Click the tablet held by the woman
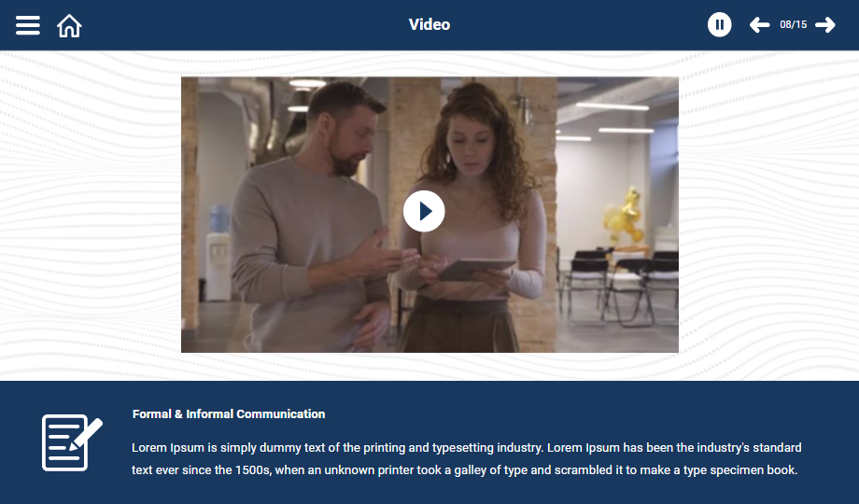The height and width of the screenshot is (504, 859). (x=475, y=269)
